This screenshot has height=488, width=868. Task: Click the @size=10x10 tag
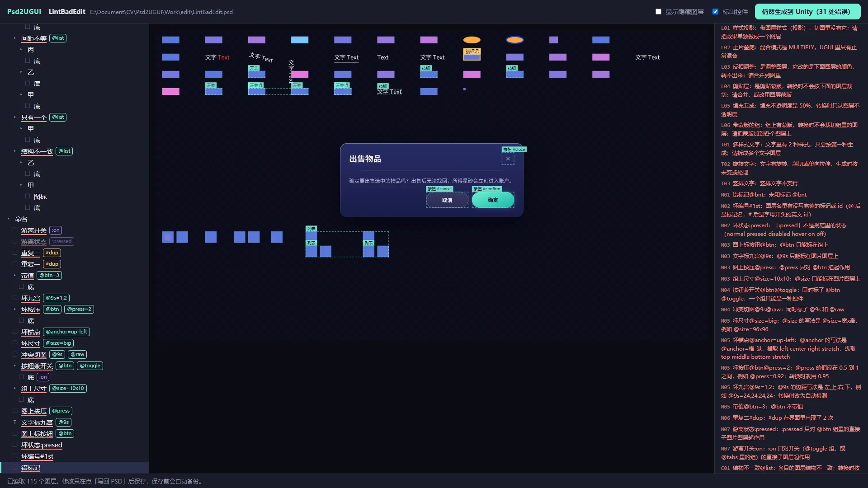tap(68, 388)
